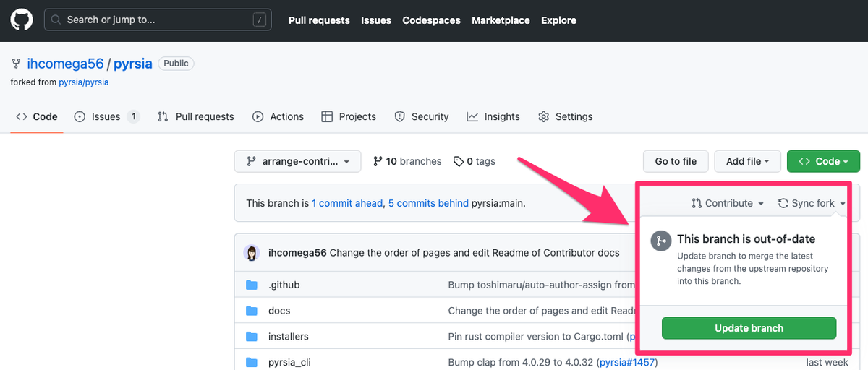The image size is (868, 370).
Task: Expand the Add file dropdown
Action: click(747, 161)
